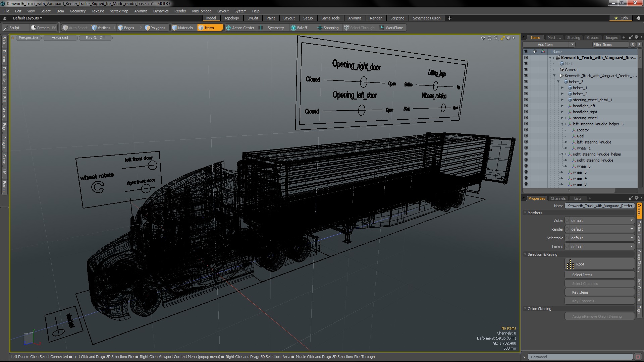This screenshot has height=362, width=644.
Task: Click the Name input field
Action: 600,206
